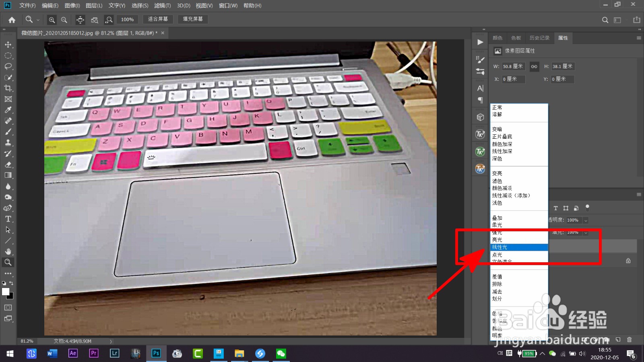Viewport: 644px width, 362px height.
Task: Open the Actions panel play icon
Action: click(480, 42)
